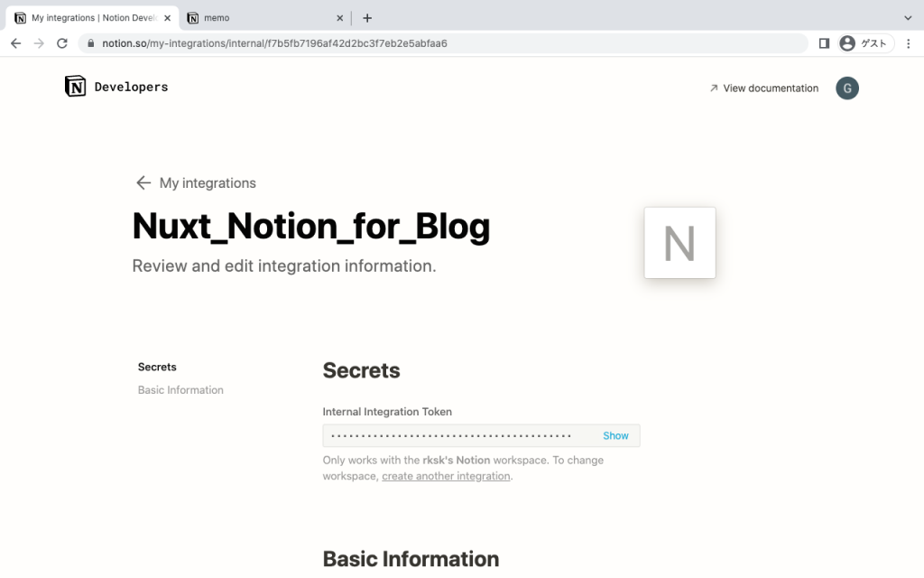Click the create another integration link
The image size is (924, 578).
coord(446,476)
